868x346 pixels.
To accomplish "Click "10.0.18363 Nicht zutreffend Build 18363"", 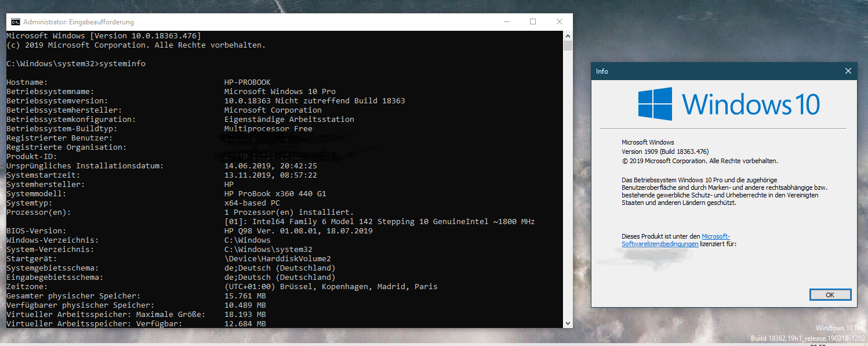I will [x=315, y=101].
